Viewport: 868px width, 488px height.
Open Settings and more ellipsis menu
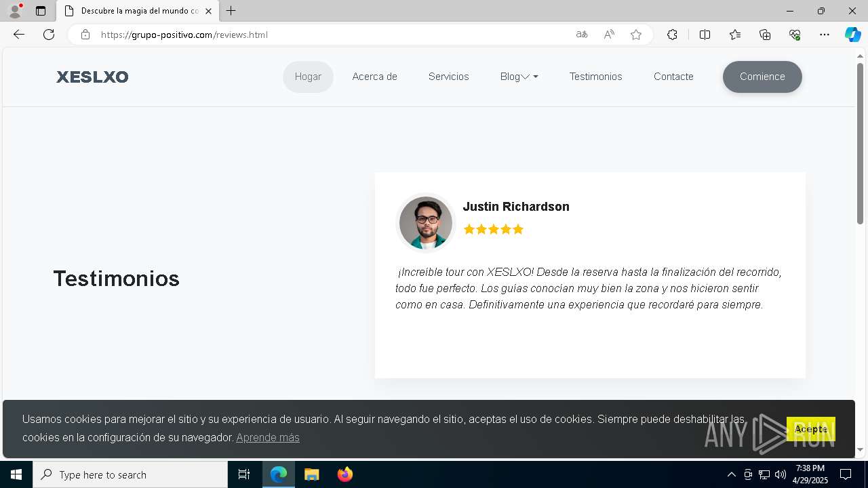click(825, 35)
